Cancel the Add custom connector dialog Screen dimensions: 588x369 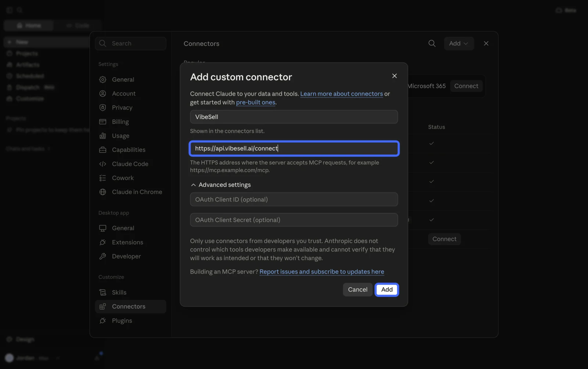click(358, 290)
